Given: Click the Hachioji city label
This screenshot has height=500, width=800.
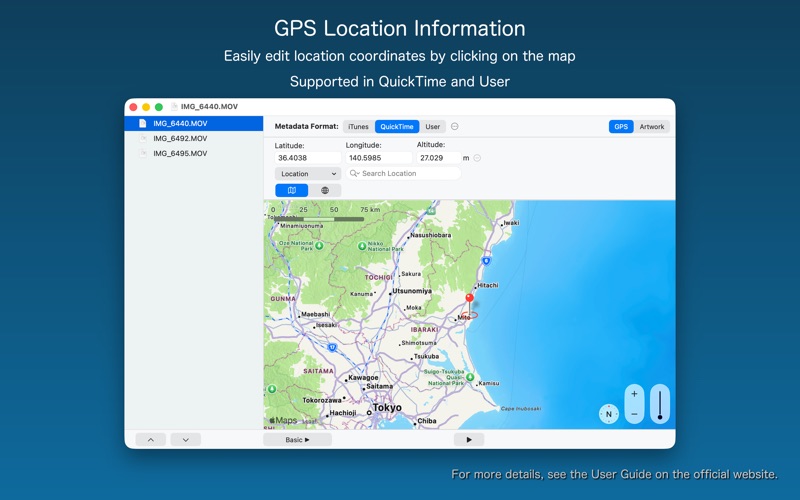Looking at the screenshot, I should coord(343,413).
